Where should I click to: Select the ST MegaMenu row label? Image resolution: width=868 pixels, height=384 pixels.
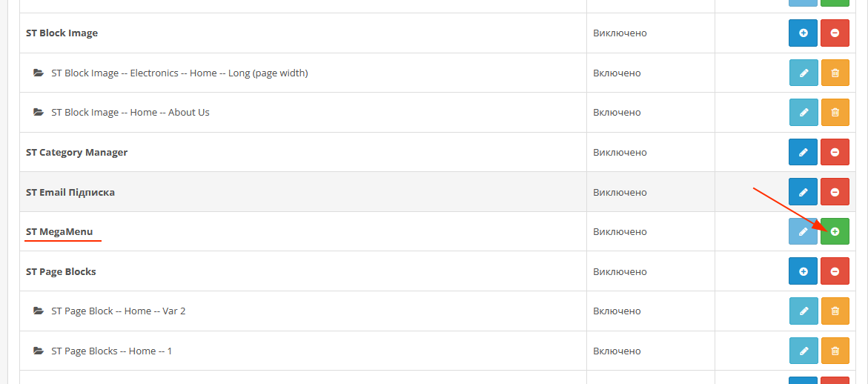[x=59, y=232]
